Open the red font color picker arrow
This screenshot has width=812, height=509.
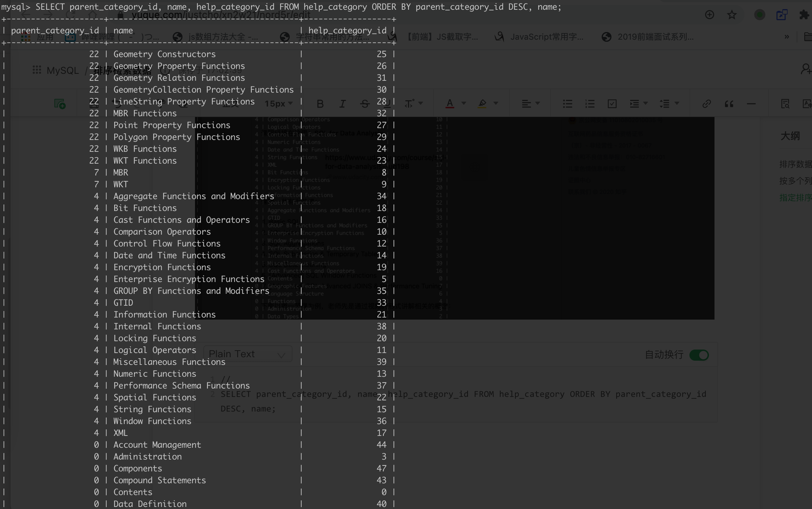coord(463,103)
